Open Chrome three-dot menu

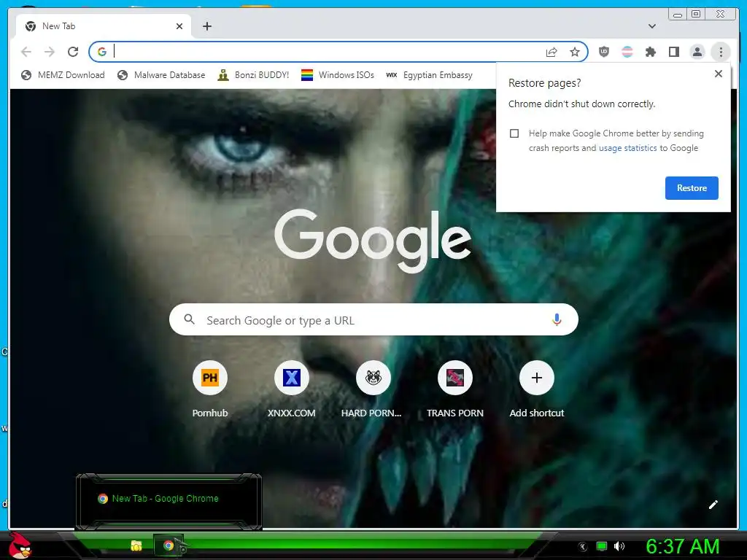(721, 52)
